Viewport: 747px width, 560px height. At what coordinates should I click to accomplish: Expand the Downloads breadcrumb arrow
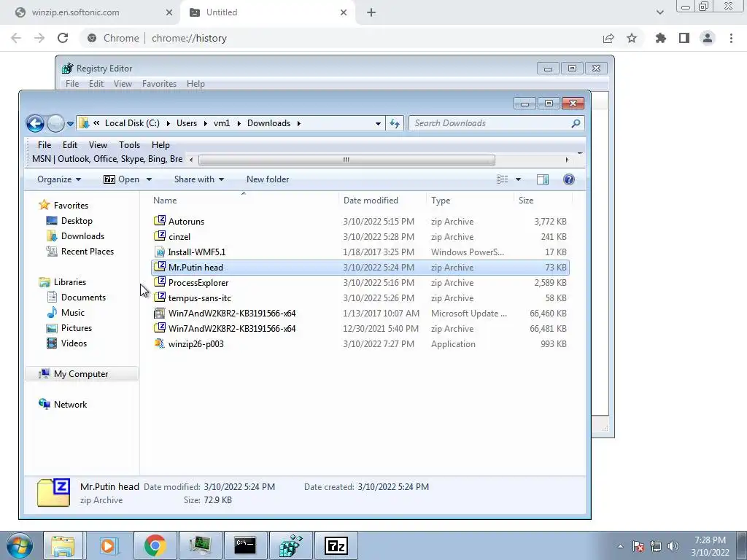(298, 123)
